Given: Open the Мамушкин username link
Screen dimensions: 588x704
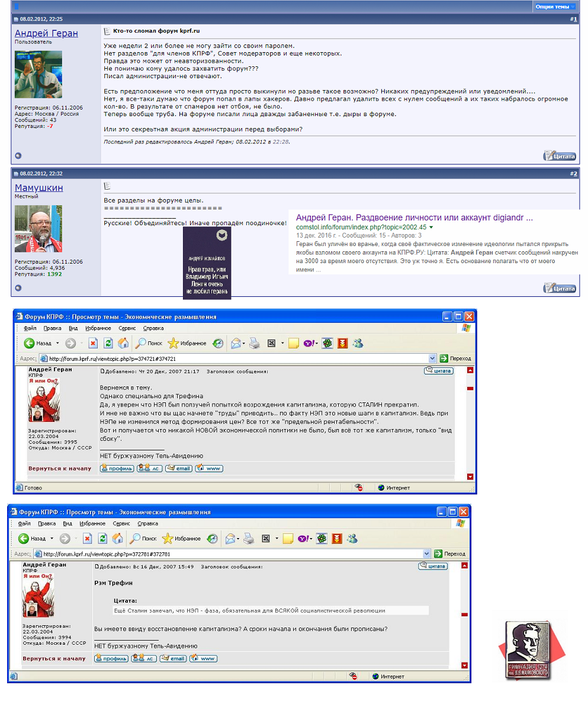Looking at the screenshot, I should click(x=38, y=188).
